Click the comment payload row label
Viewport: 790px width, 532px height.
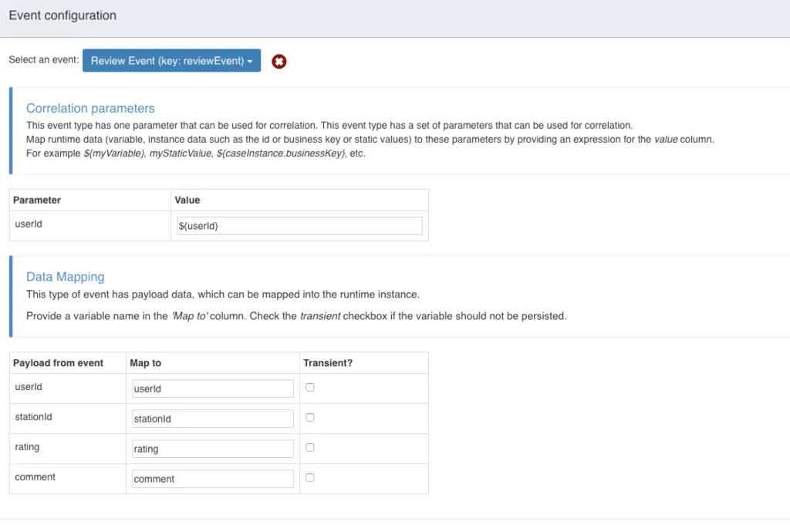tap(35, 477)
